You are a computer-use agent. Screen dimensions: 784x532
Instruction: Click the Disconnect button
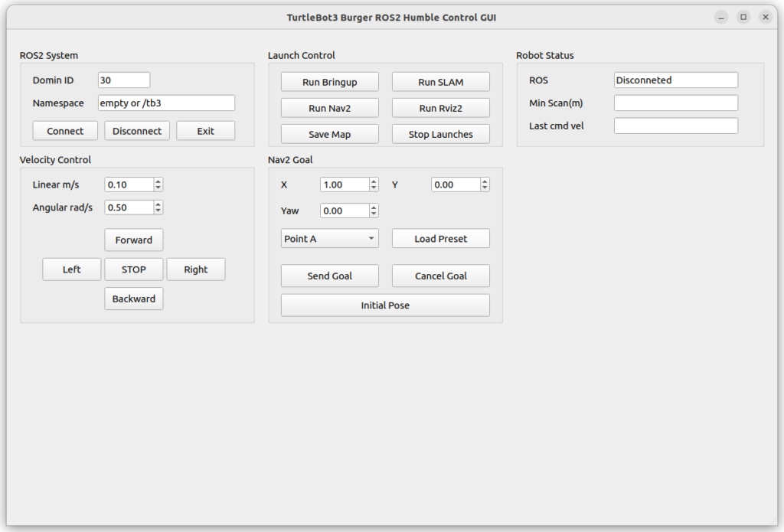pos(137,131)
